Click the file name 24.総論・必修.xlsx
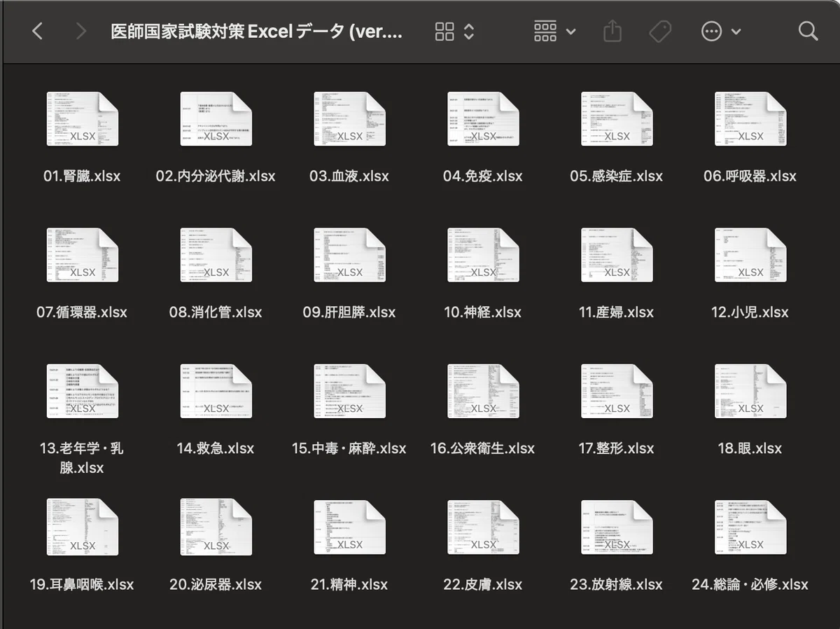The width and height of the screenshot is (840, 629). [750, 584]
